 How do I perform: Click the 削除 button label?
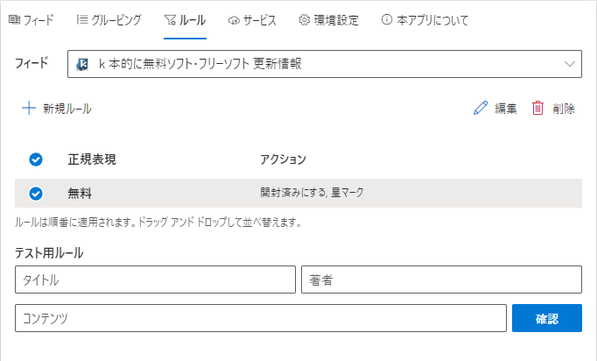click(563, 109)
